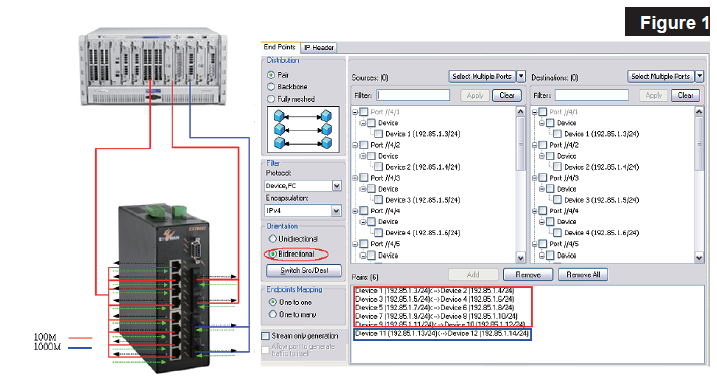Click the Remove All pairs button
The width and height of the screenshot is (717, 382).
pos(583,274)
